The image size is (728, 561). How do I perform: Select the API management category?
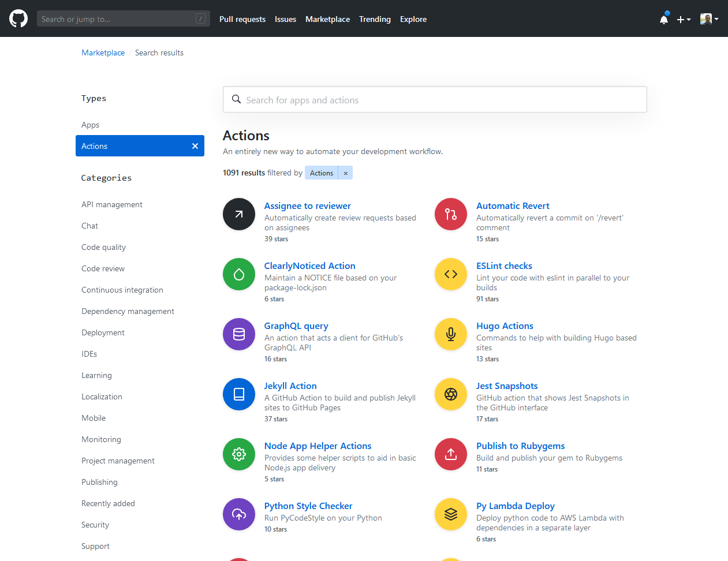point(112,204)
